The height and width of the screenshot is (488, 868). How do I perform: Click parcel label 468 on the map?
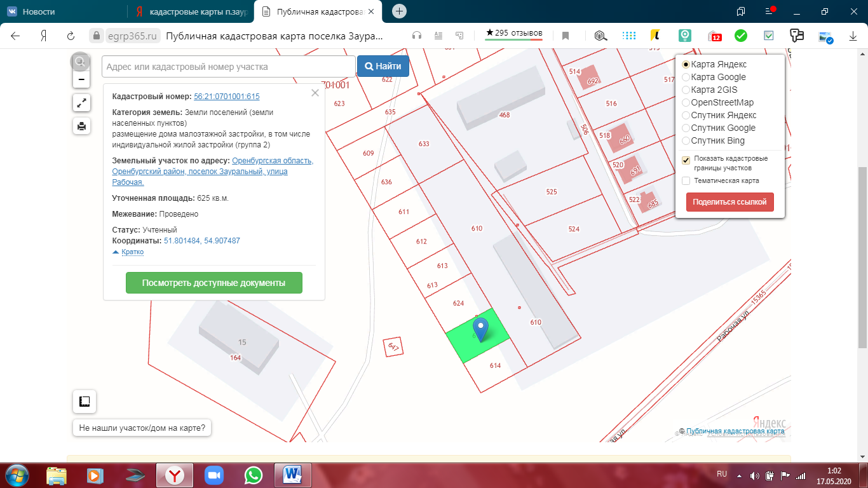click(x=505, y=115)
